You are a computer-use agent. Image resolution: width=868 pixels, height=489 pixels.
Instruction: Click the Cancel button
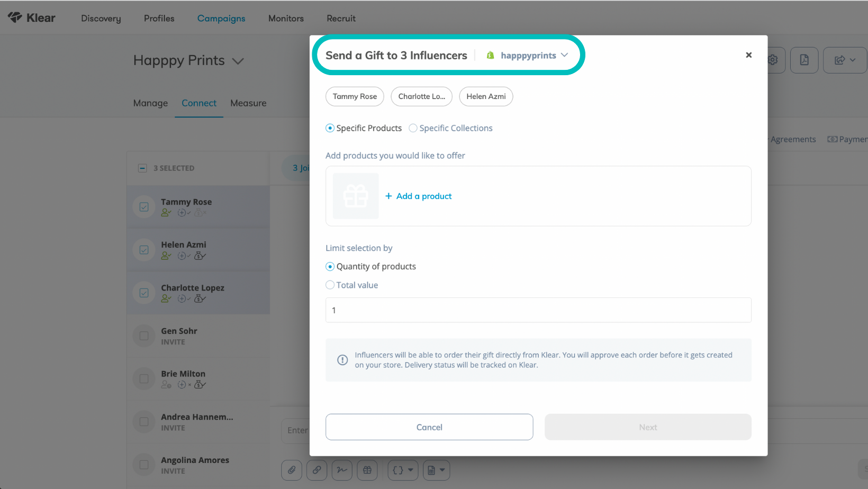click(429, 427)
